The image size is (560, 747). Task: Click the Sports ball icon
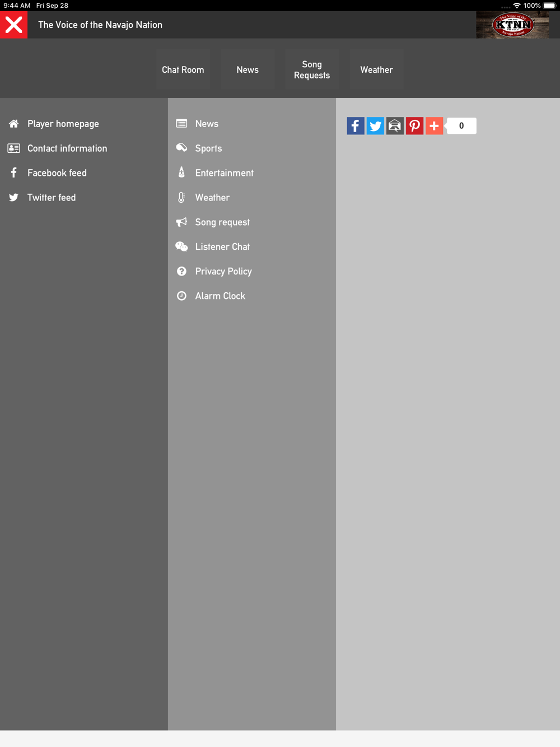click(181, 148)
